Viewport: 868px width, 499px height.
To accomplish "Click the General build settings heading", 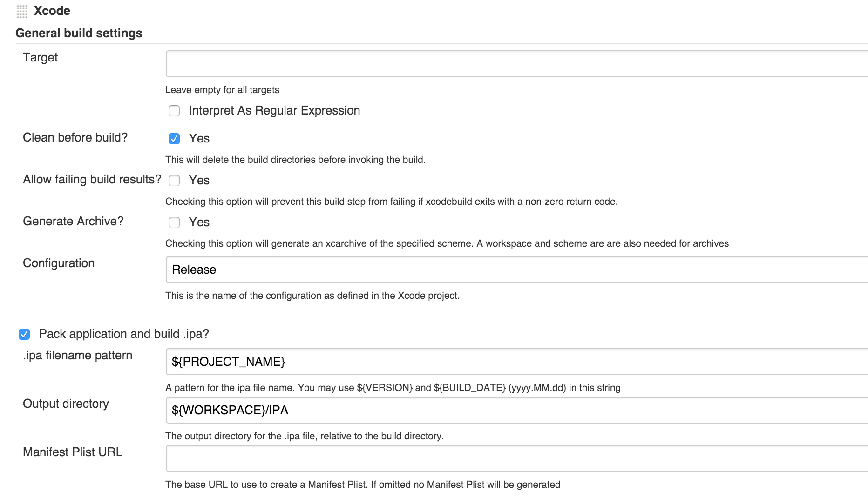I will pyautogui.click(x=79, y=33).
